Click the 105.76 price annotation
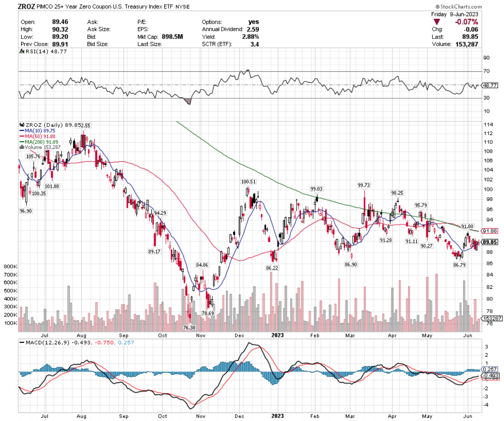The image size is (504, 421). coord(33,157)
